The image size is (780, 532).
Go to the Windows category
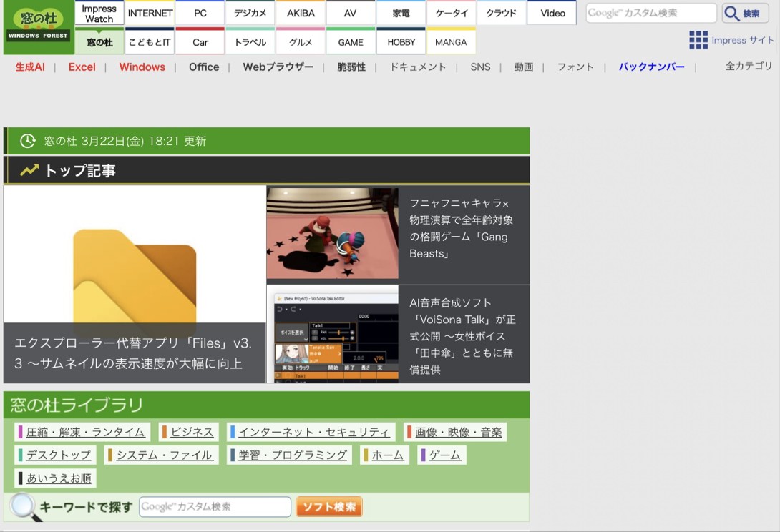pyautogui.click(x=142, y=66)
